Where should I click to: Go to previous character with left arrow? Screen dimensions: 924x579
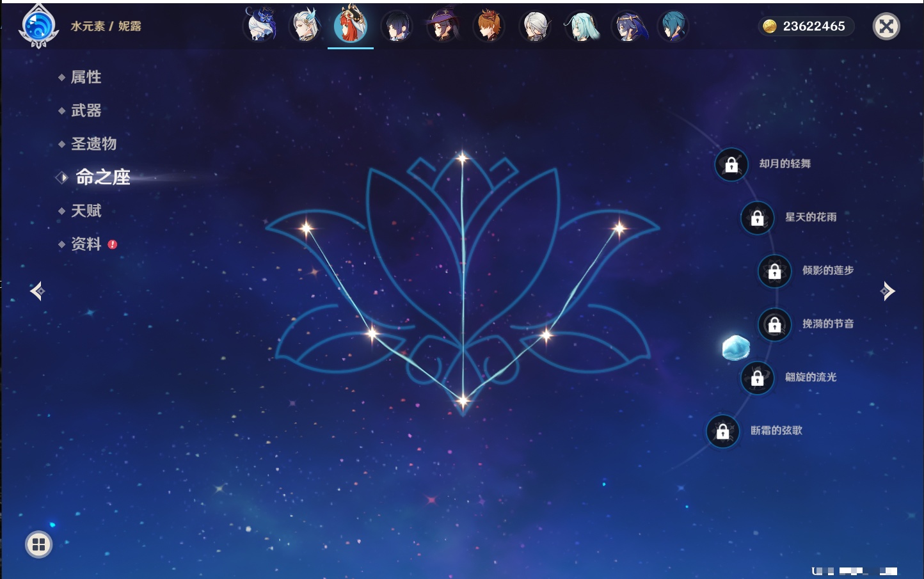(x=37, y=291)
